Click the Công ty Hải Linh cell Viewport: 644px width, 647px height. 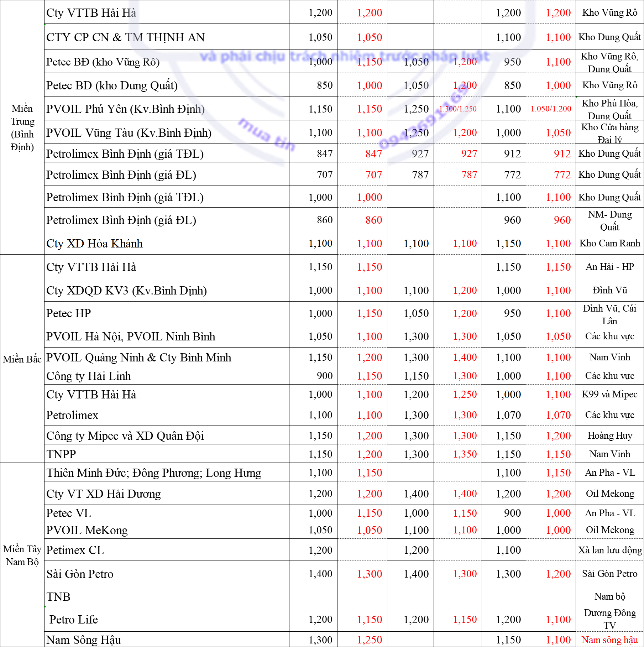pyautogui.click(x=167, y=376)
